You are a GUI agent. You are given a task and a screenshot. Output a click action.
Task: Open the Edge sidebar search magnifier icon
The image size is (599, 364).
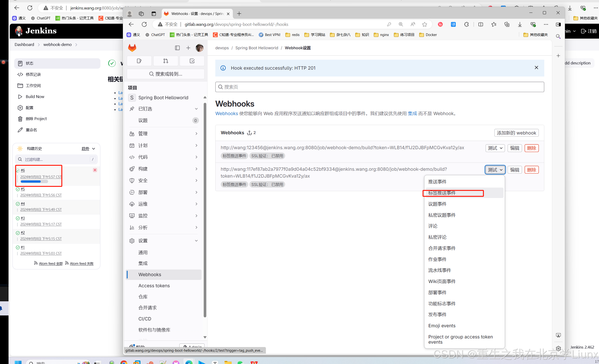coord(558,36)
